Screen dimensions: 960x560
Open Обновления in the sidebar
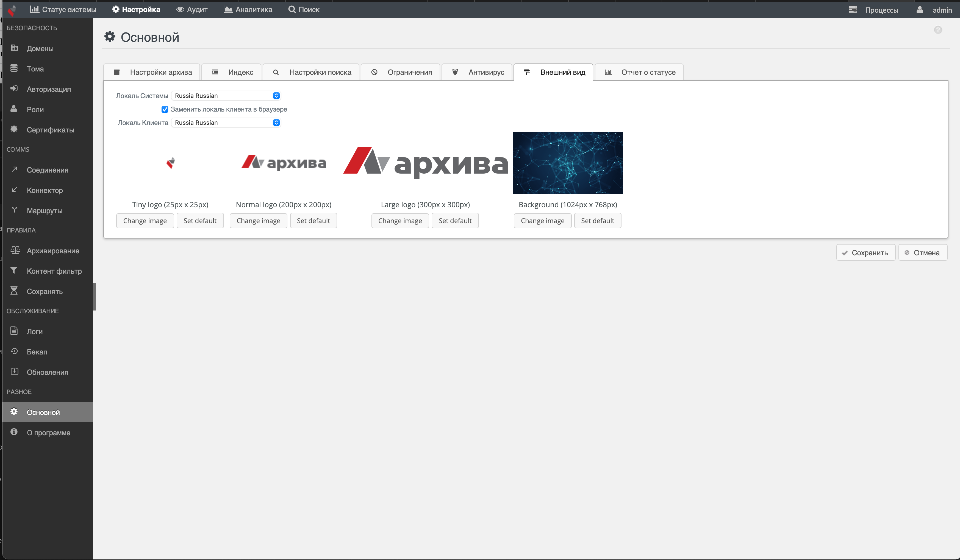coord(48,372)
